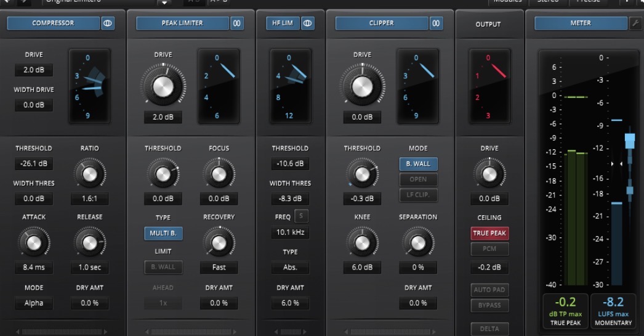Click the -8.2 LUFS max Momentary readout
Screen dimensions: 644x336
click(613, 311)
